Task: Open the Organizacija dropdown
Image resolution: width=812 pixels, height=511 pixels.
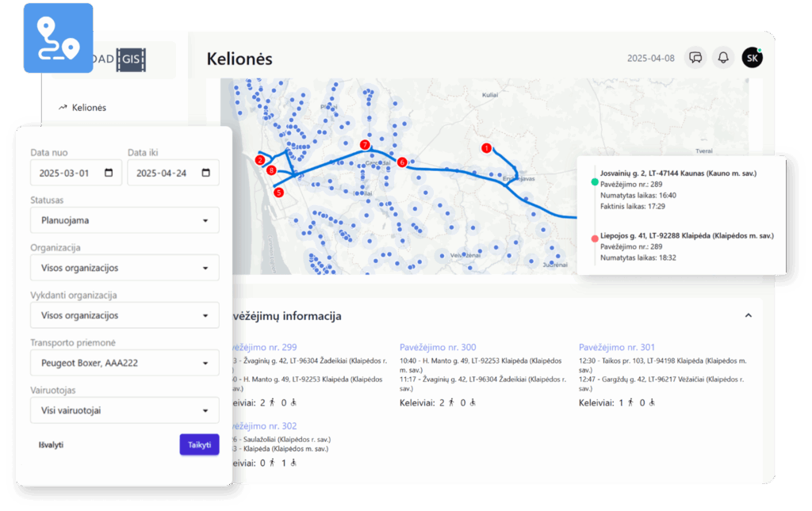Action: click(124, 268)
